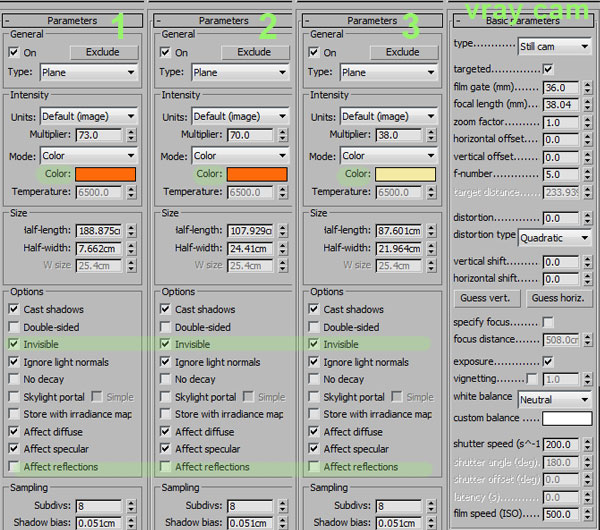
Task: Collapse the Parameters rollout of panel 3
Action: (x=372, y=21)
